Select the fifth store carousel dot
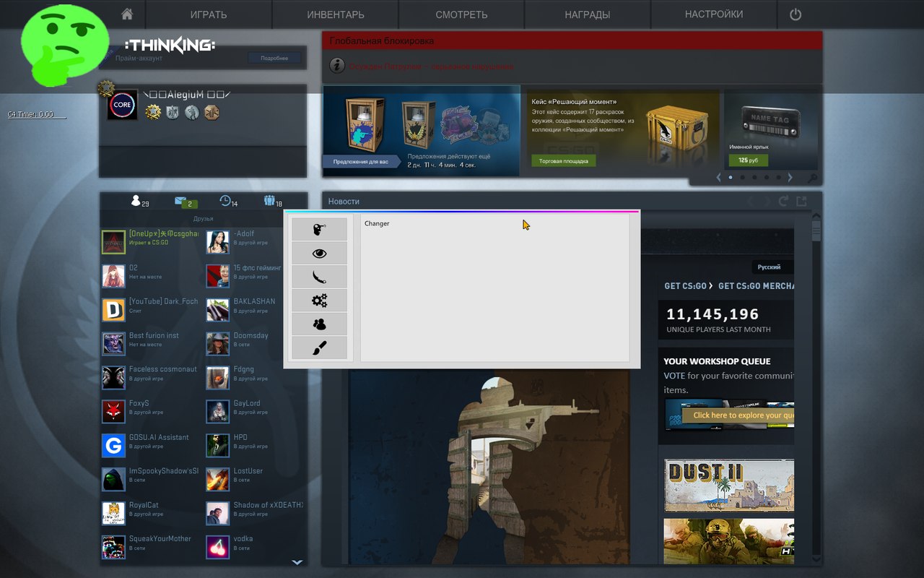 coord(777,178)
